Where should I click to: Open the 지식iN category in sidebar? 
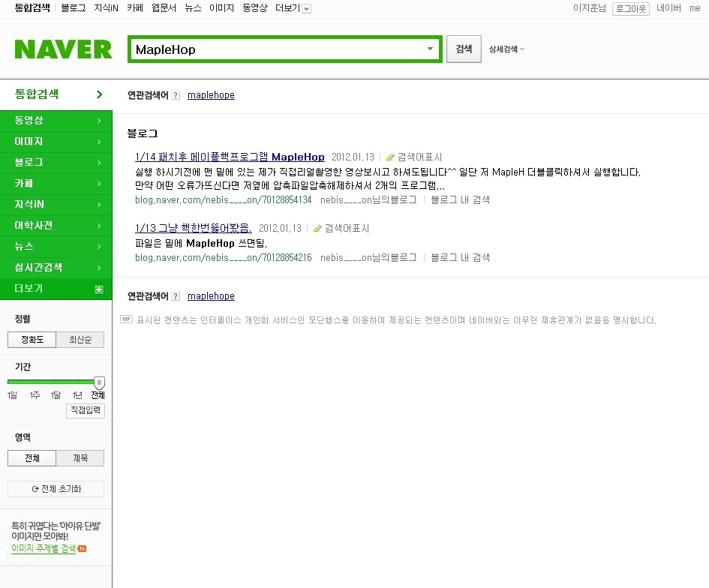tap(56, 204)
